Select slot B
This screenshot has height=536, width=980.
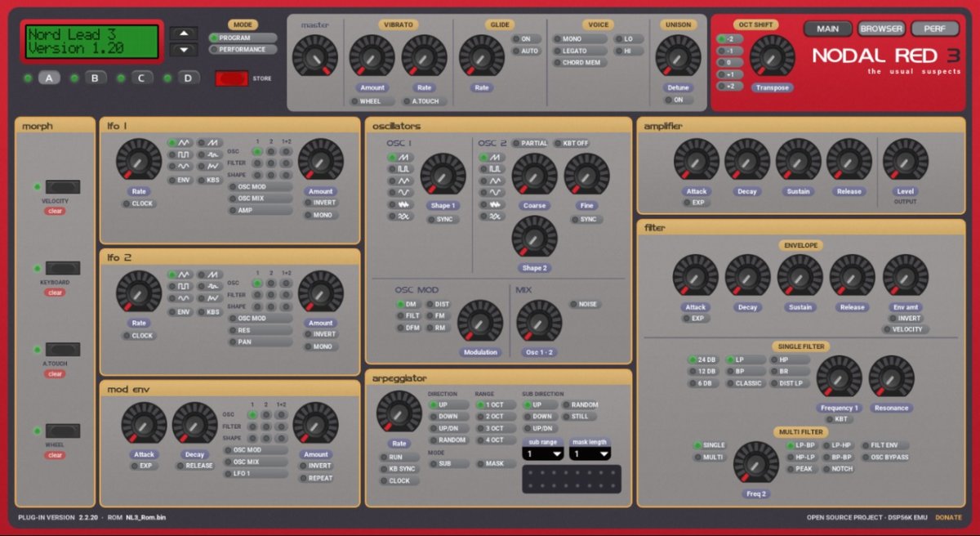tap(96, 78)
